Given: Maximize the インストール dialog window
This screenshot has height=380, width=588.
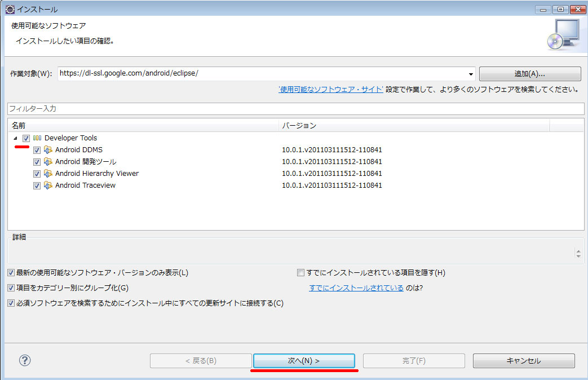Looking at the screenshot, I should [560, 10].
